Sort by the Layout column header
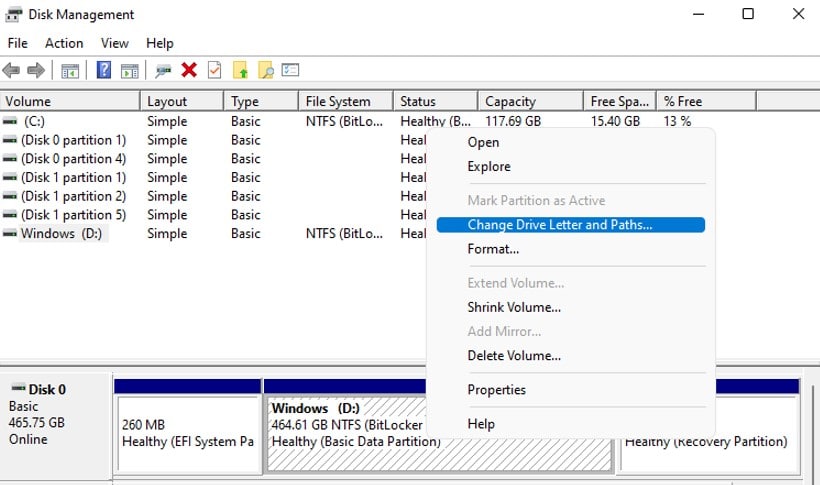820x485 pixels. 182,101
